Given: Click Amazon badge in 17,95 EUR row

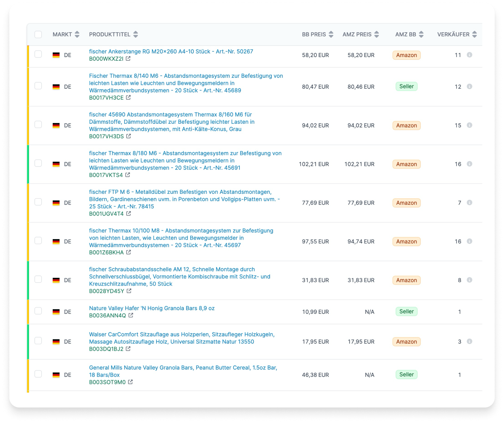Looking at the screenshot, I should [407, 342].
